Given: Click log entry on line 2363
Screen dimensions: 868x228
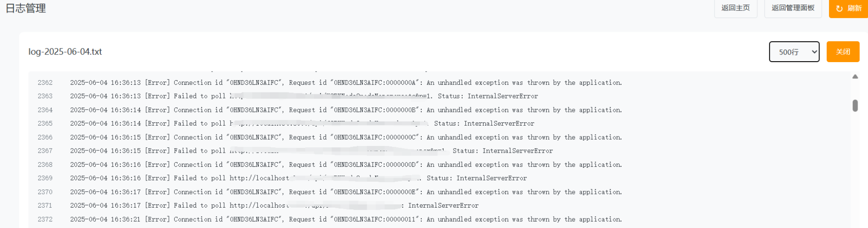Looking at the screenshot, I should [x=304, y=96].
